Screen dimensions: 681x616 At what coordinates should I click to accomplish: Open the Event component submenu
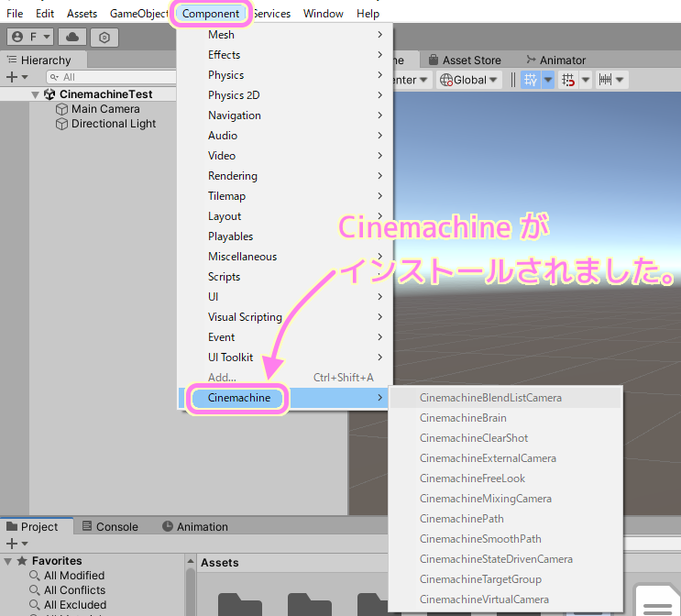285,337
